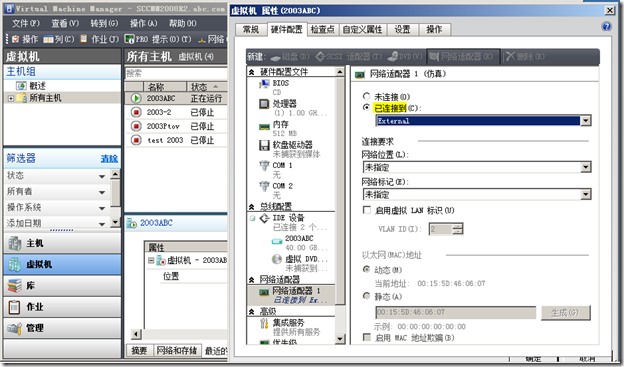Screen dimensions: 624x367
Task: Switch to the 摘要 bottom tab
Action: pos(139,350)
